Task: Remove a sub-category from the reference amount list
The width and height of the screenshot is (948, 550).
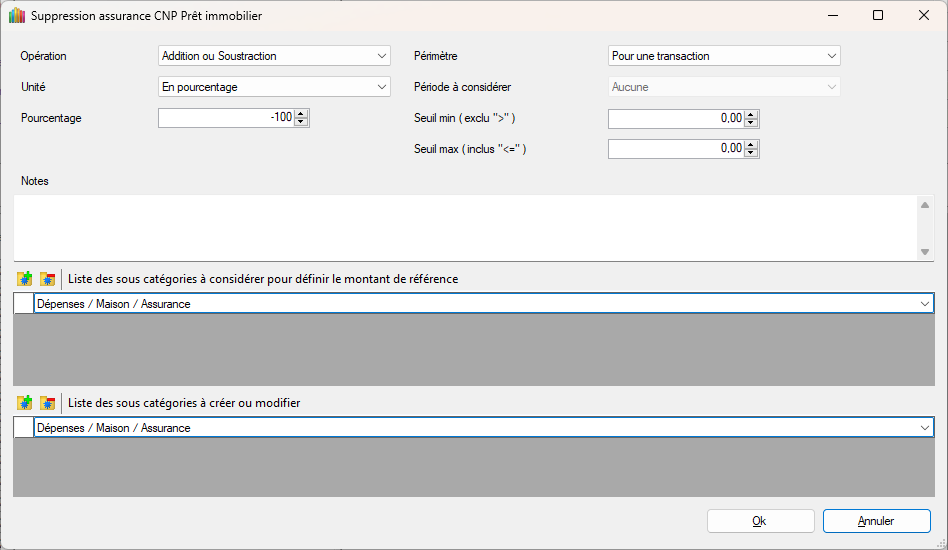Action: pos(47,279)
